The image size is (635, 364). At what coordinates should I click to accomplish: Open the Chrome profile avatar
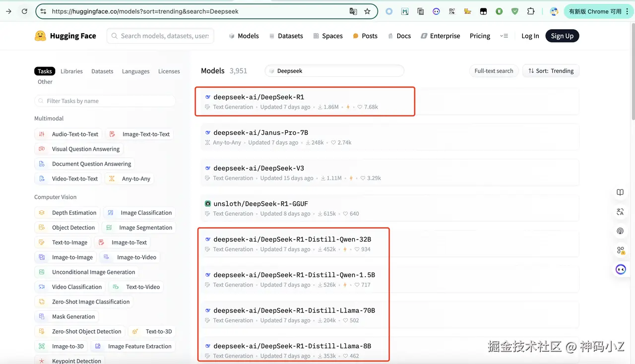point(554,11)
